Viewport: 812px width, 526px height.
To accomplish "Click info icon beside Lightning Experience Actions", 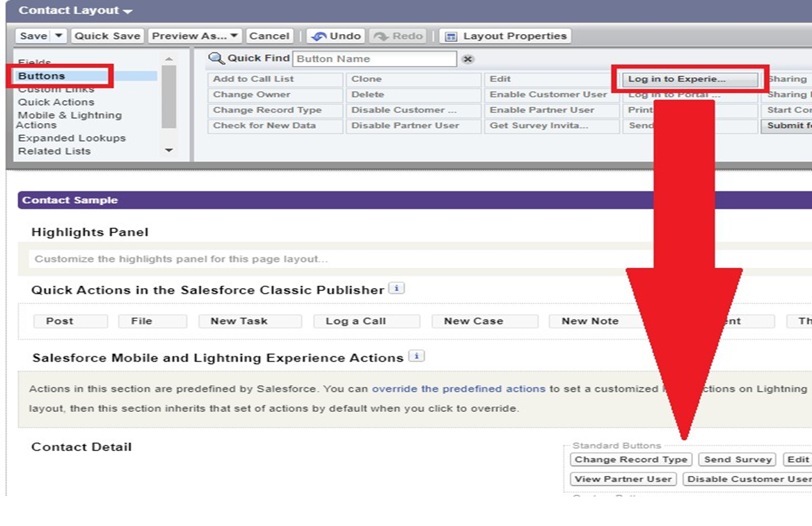I will (416, 356).
